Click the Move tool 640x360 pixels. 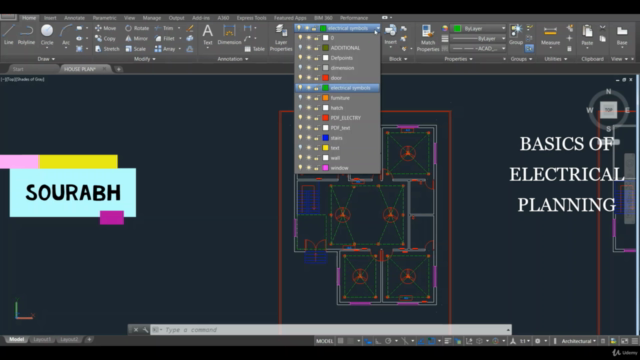[x=105, y=28]
